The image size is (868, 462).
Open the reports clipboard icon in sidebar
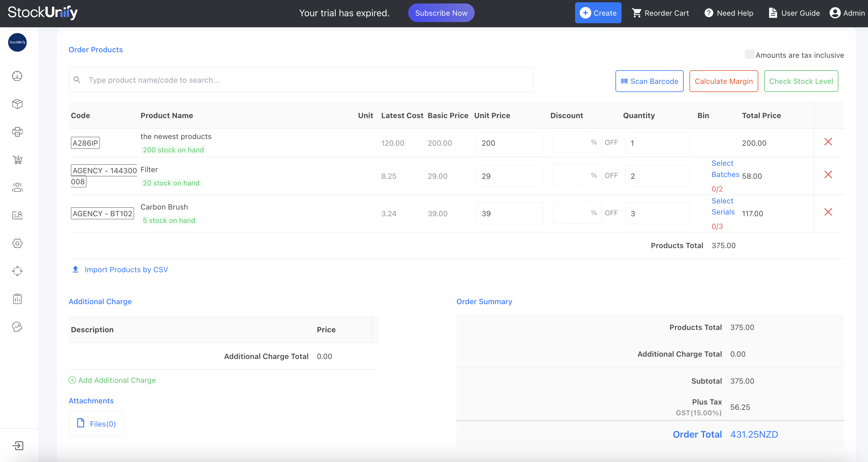point(17,299)
